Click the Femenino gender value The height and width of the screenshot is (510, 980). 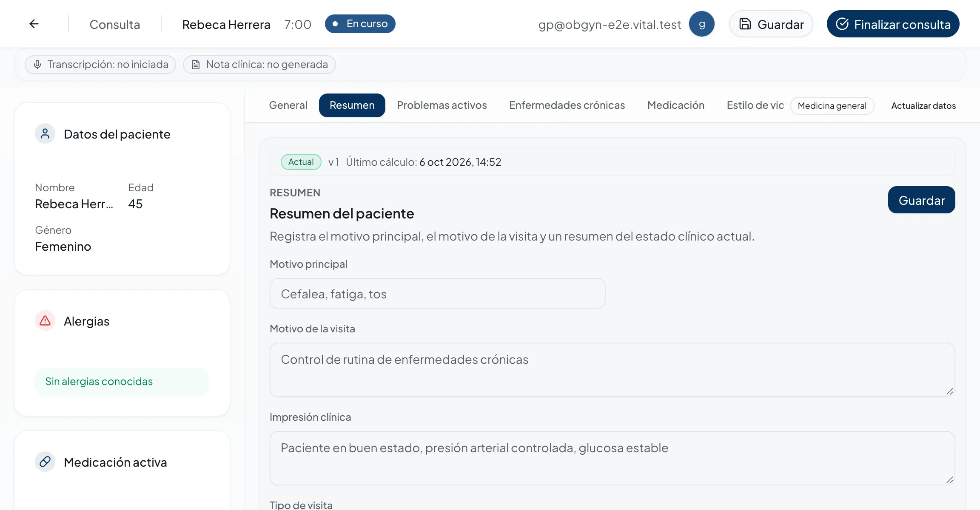pyautogui.click(x=63, y=246)
